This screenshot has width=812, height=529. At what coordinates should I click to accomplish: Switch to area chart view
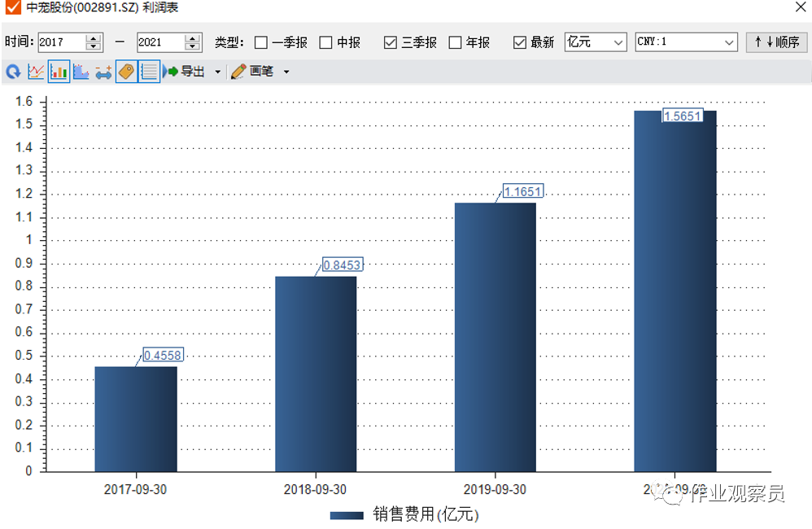tap(81, 72)
